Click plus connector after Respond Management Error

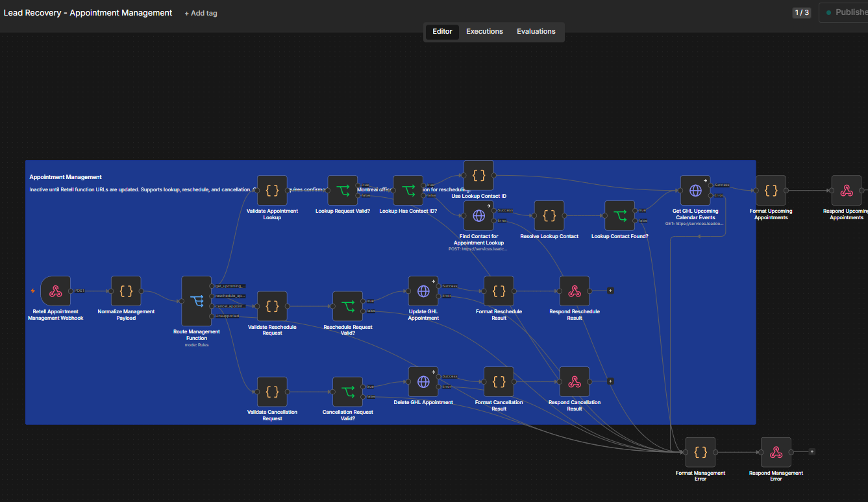812,451
